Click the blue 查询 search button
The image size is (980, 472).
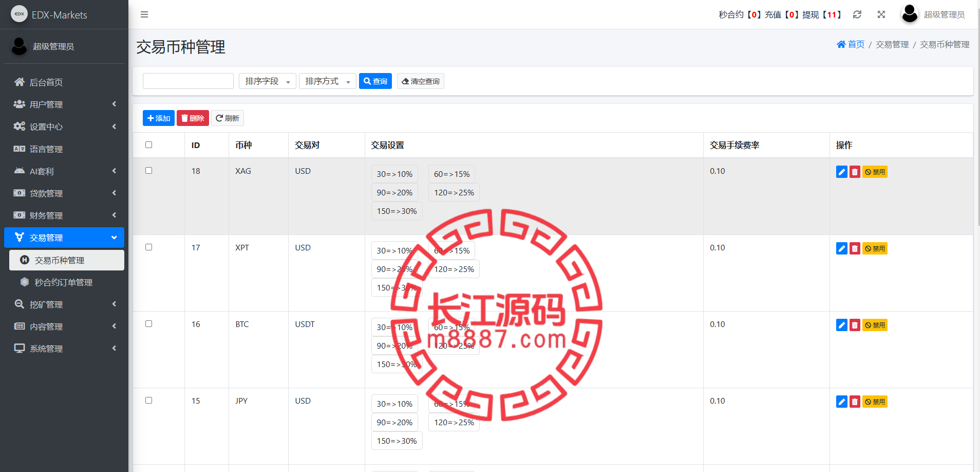[375, 81]
